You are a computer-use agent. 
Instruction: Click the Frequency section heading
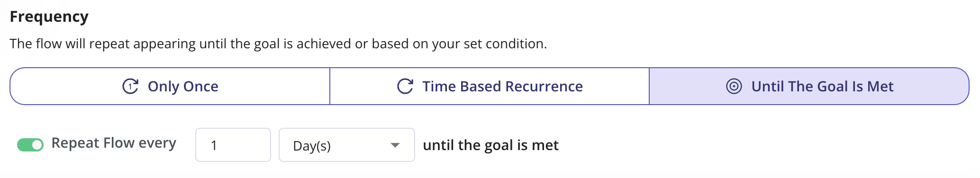pyautogui.click(x=49, y=17)
